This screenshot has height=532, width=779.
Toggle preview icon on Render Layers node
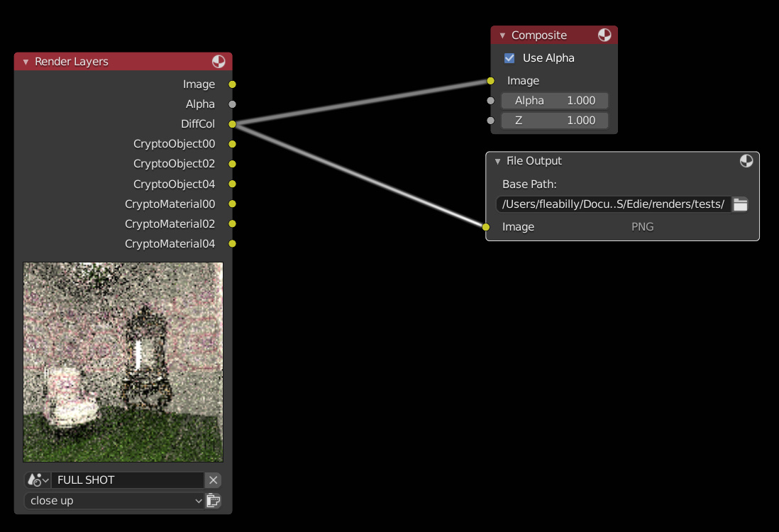point(219,62)
